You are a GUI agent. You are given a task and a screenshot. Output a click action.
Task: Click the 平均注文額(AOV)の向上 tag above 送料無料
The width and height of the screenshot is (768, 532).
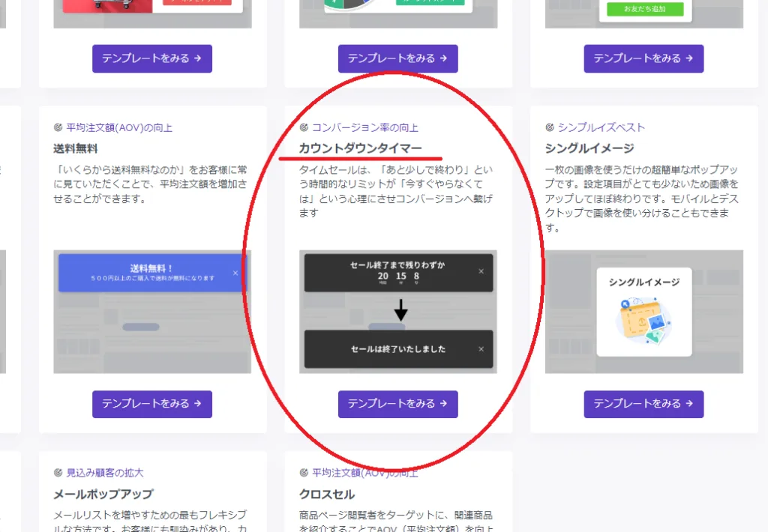(x=119, y=127)
